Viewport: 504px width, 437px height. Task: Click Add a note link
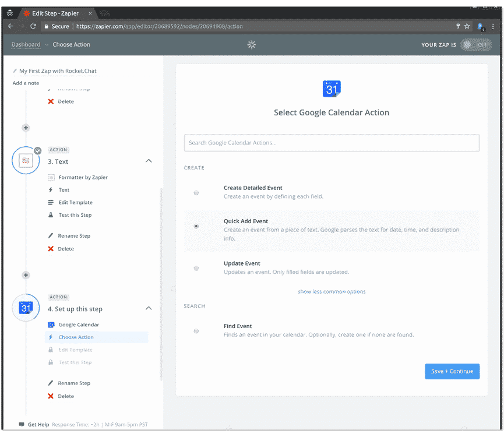(26, 83)
